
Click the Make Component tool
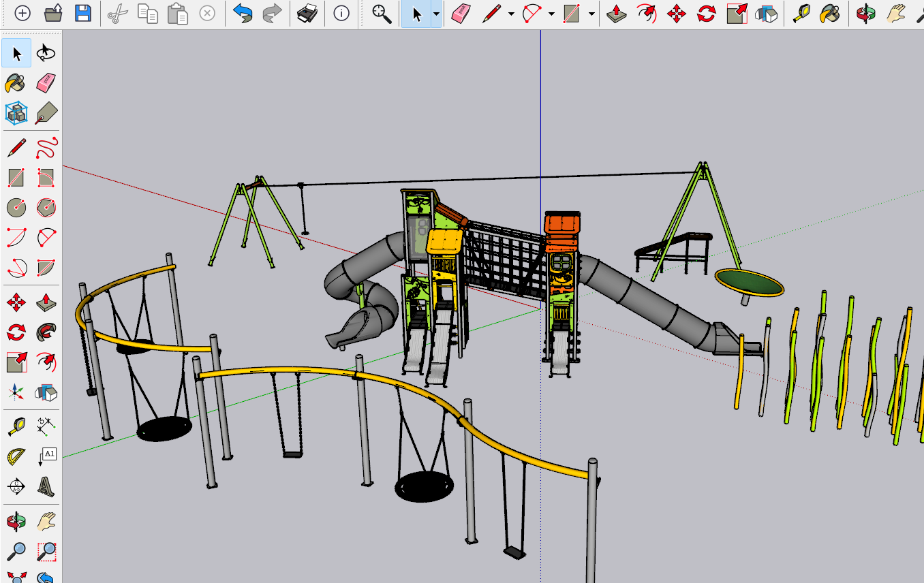pyautogui.click(x=16, y=113)
